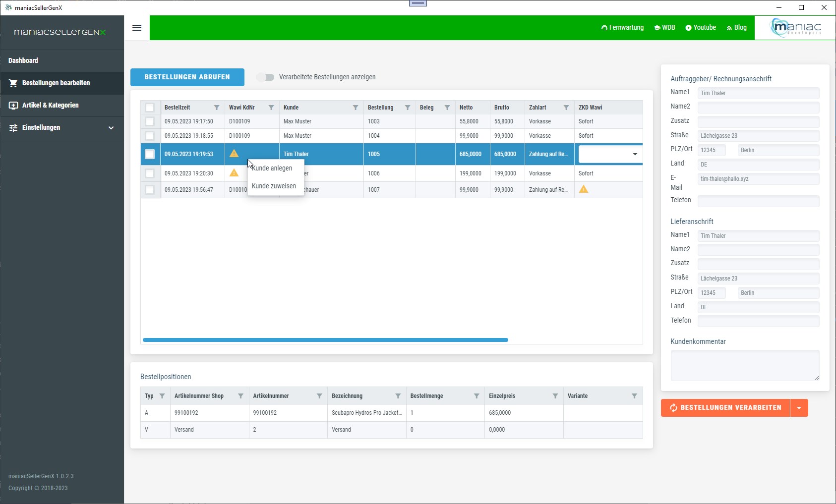Open the Blog link

click(x=736, y=28)
